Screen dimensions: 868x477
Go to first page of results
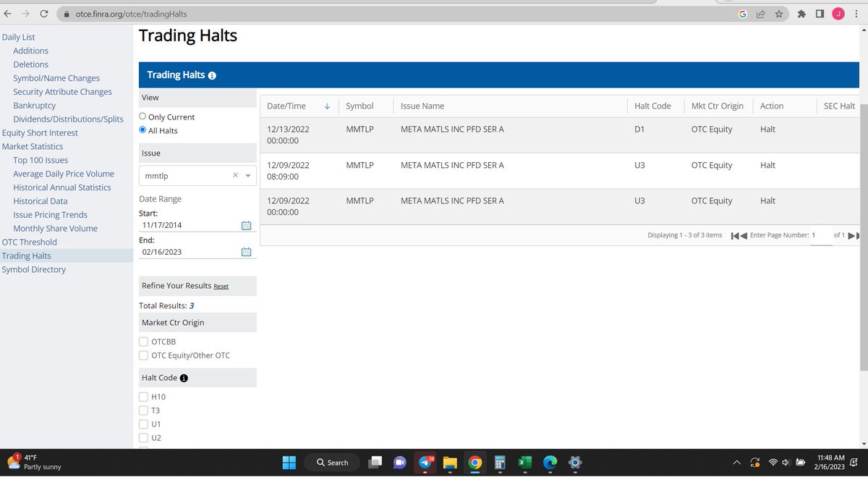tap(735, 235)
